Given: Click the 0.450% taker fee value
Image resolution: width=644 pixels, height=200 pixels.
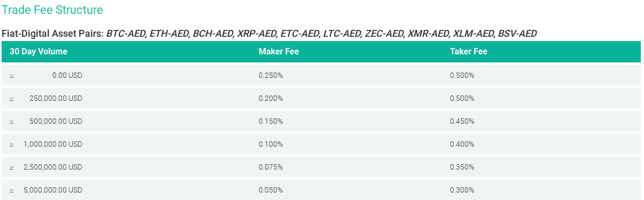Looking at the screenshot, I should (x=462, y=121).
